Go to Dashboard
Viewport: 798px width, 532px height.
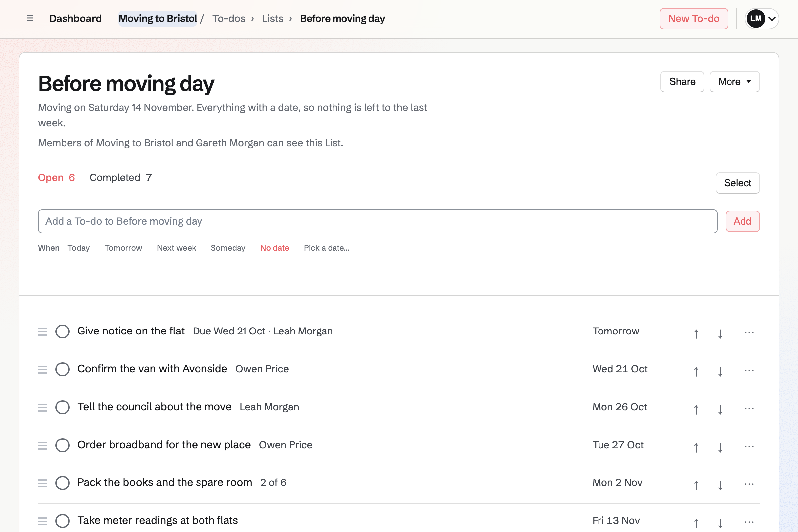pyautogui.click(x=75, y=19)
